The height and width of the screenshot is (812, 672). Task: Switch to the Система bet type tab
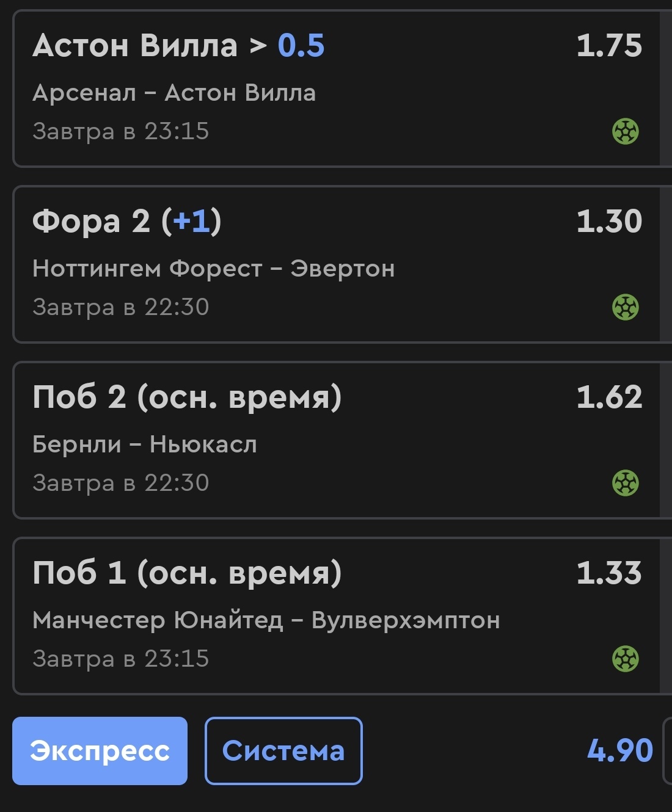coord(283,750)
